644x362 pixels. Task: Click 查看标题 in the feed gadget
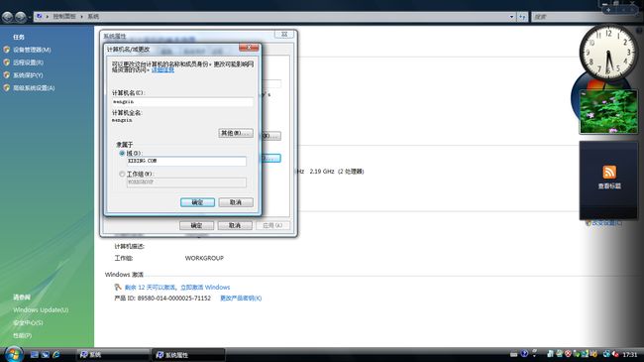[609, 186]
